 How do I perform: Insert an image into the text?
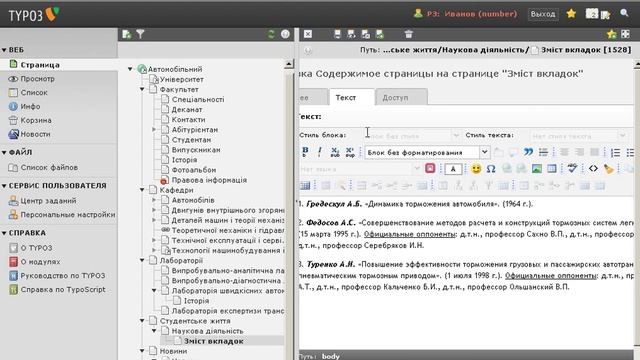(x=537, y=169)
